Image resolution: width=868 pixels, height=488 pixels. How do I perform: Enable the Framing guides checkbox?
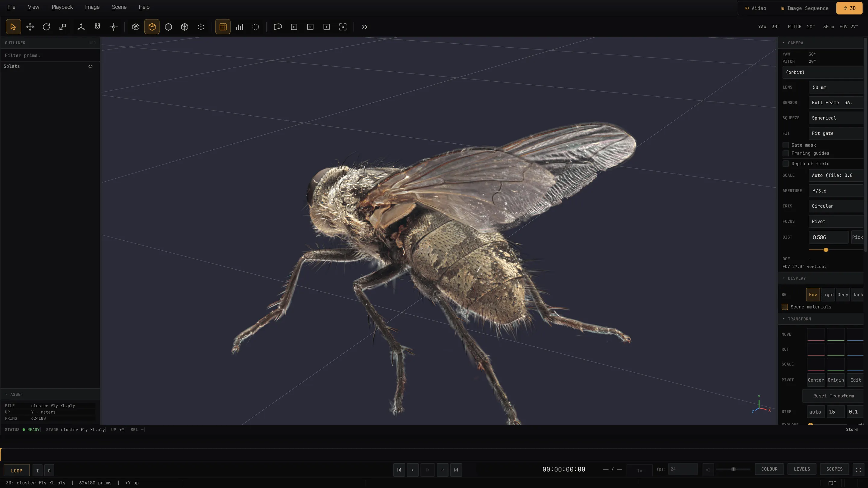pos(785,153)
